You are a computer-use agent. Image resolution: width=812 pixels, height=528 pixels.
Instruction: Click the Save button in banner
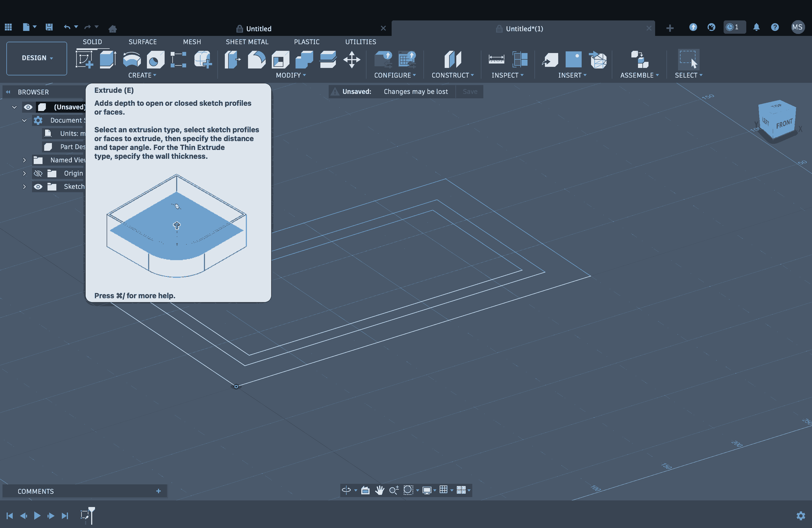click(x=470, y=91)
